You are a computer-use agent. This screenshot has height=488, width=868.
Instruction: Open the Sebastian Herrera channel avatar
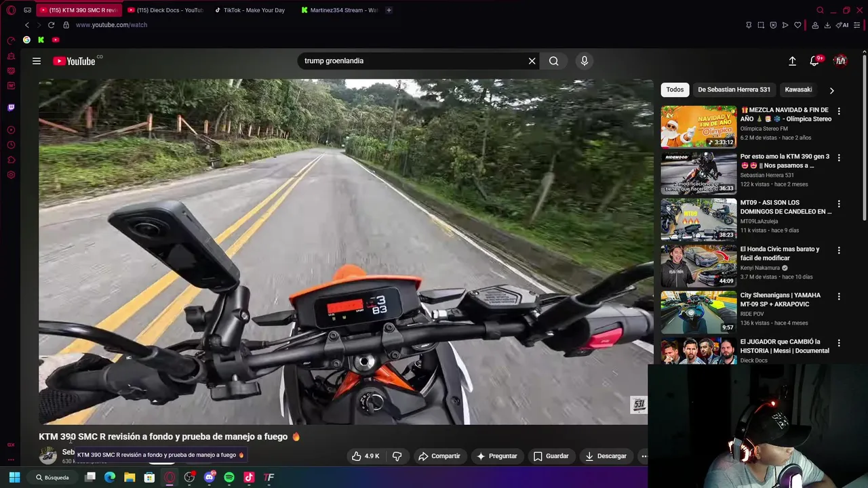(x=48, y=455)
